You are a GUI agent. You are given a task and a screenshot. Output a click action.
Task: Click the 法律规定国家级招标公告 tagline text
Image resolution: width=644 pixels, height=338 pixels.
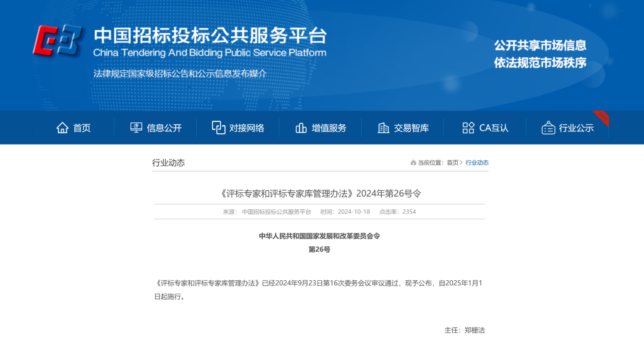click(x=180, y=74)
